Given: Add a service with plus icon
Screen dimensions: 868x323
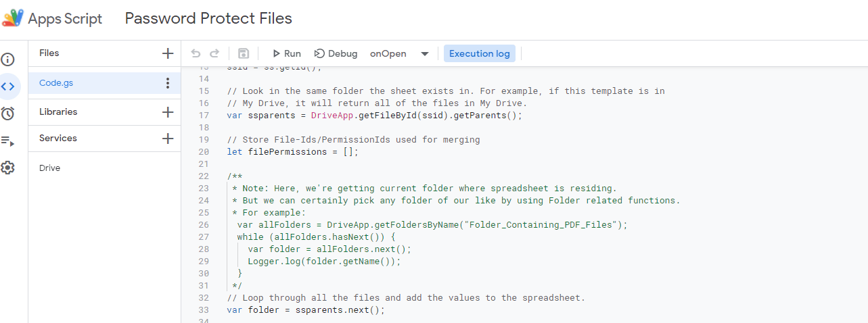Looking at the screenshot, I should pos(168,139).
